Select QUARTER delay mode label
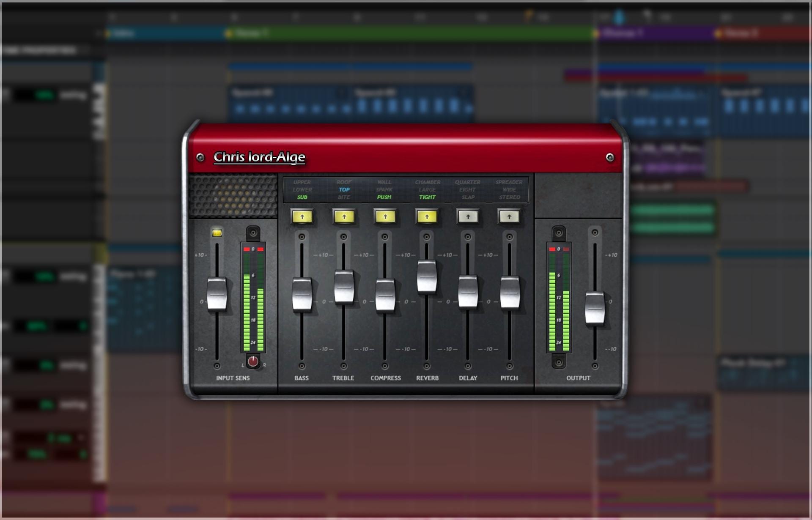The width and height of the screenshot is (812, 520). (468, 182)
